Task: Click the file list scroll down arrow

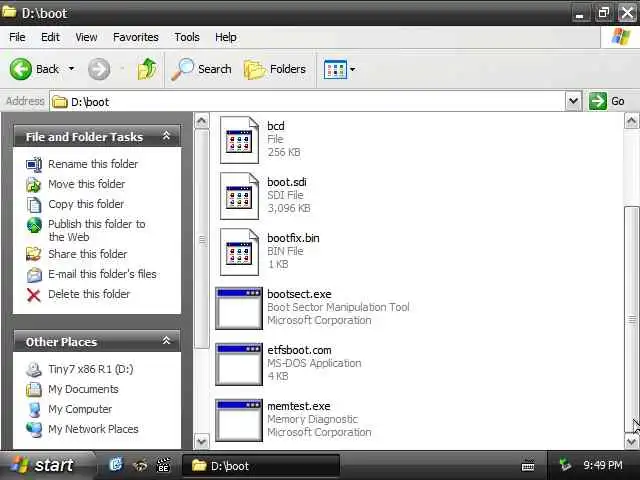Action: (x=631, y=441)
